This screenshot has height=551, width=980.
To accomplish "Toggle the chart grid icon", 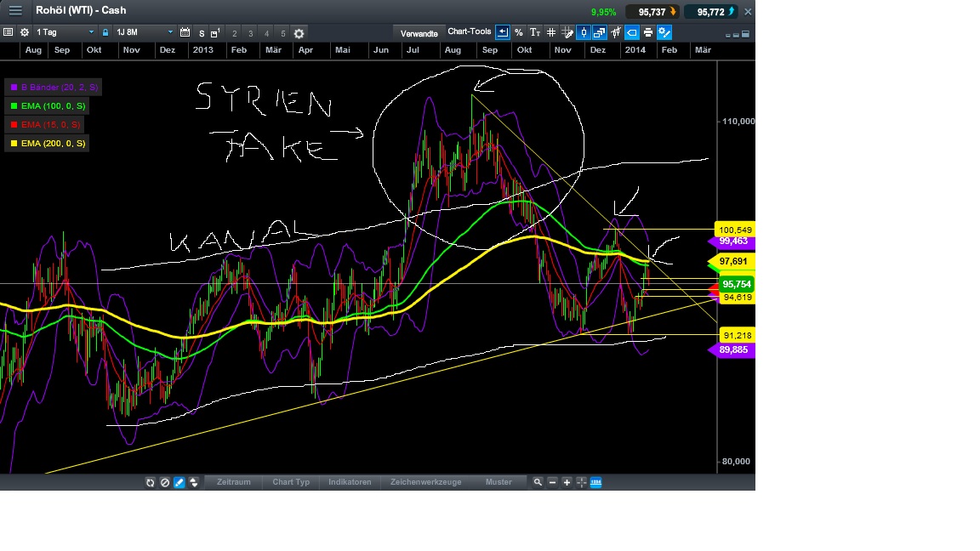I will [550, 33].
